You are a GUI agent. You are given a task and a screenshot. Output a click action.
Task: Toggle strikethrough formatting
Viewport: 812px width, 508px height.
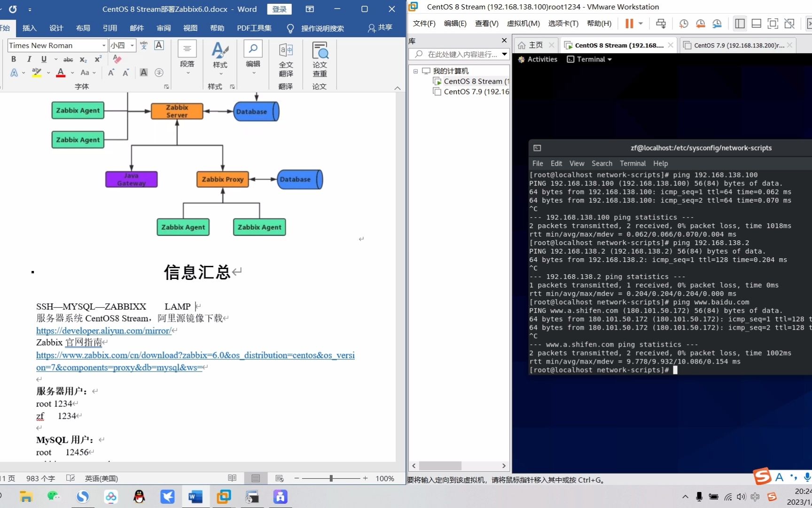pyautogui.click(x=68, y=59)
